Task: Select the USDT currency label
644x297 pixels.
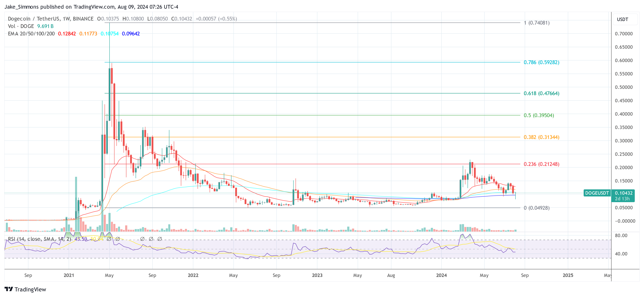Action: coord(622,20)
